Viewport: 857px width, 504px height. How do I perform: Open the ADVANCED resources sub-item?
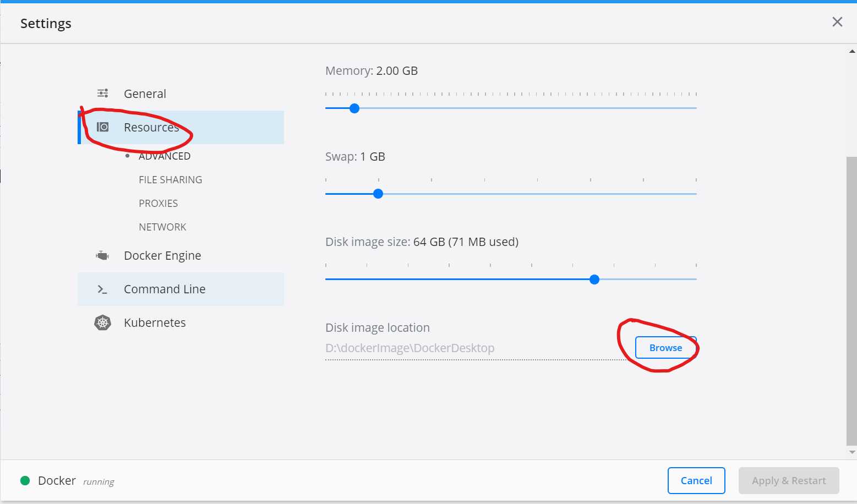point(165,156)
